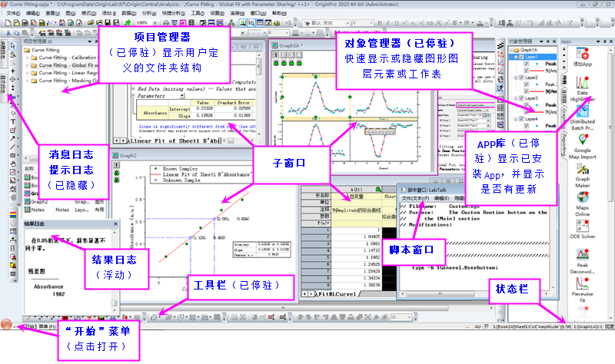Open the 文件 (File) menu
Viewport: 615px width, 364px height.
click(13, 13)
